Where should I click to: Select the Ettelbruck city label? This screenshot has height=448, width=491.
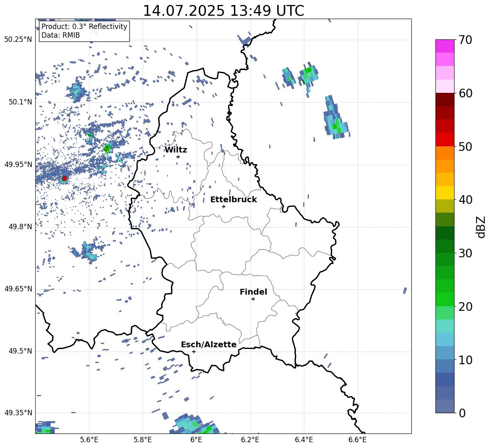[233, 200]
